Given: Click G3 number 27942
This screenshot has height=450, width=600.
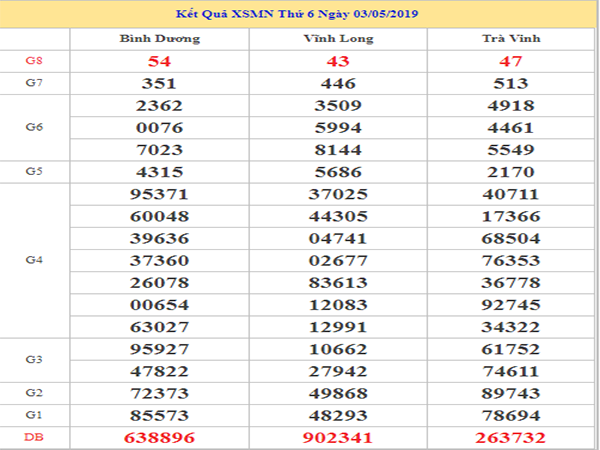Looking at the screenshot, I should click(x=338, y=372).
